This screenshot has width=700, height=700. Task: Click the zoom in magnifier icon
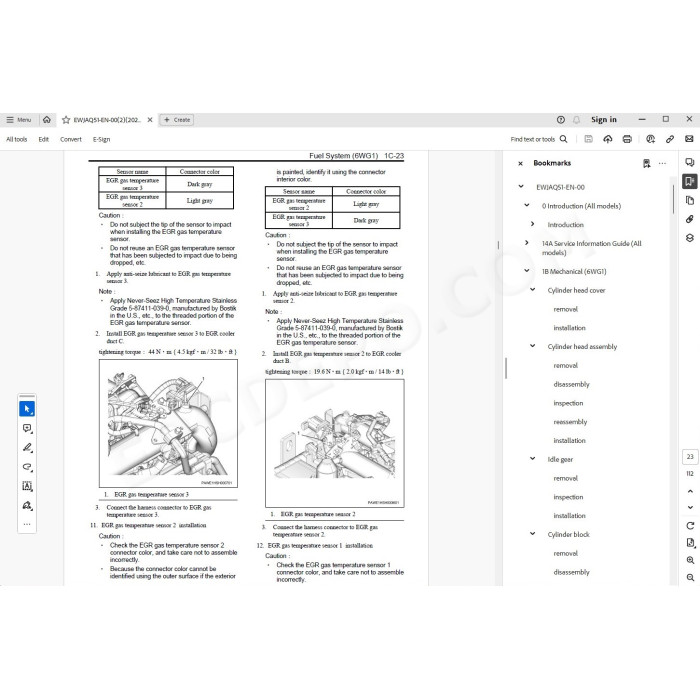click(x=690, y=560)
